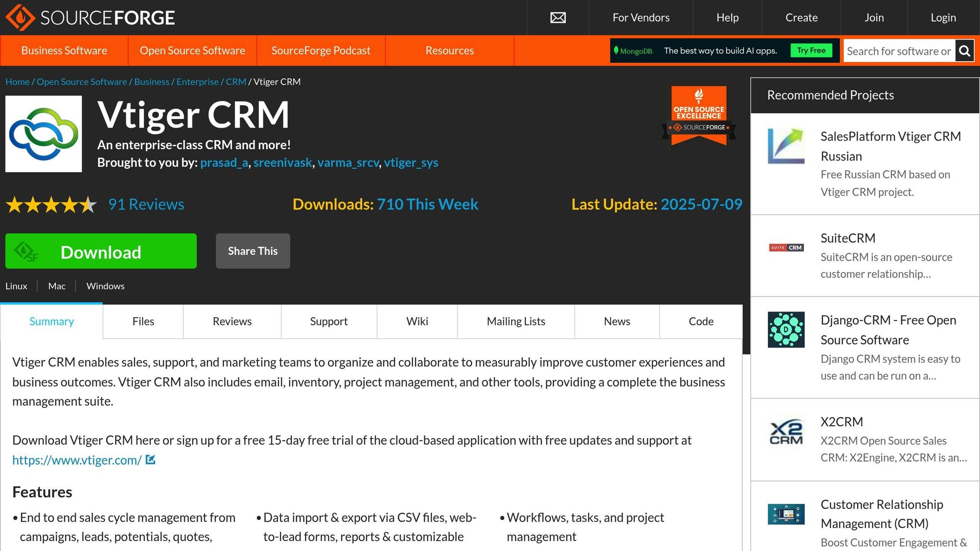The height and width of the screenshot is (551, 980).
Task: Click the search magnifier icon
Action: click(965, 50)
